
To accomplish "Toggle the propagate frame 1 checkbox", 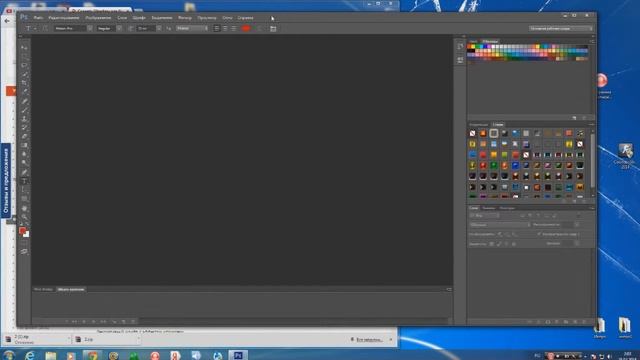I will click(x=539, y=234).
